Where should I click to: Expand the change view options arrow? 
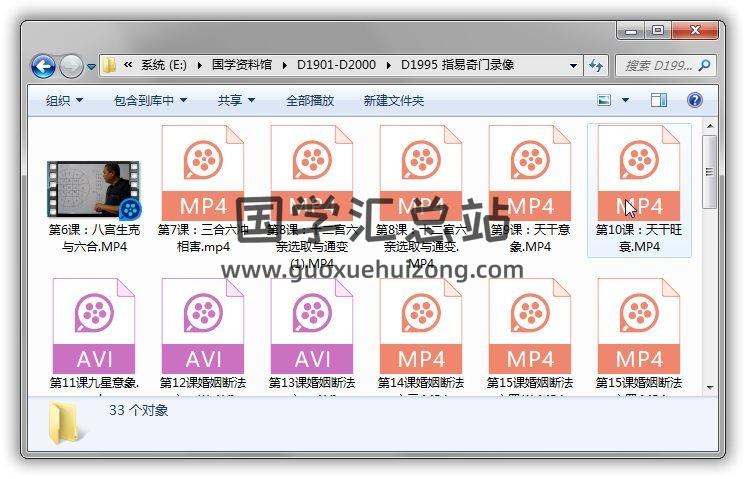click(626, 101)
